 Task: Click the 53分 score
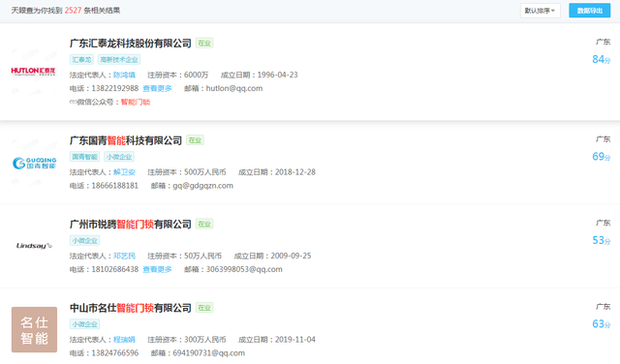coord(601,241)
